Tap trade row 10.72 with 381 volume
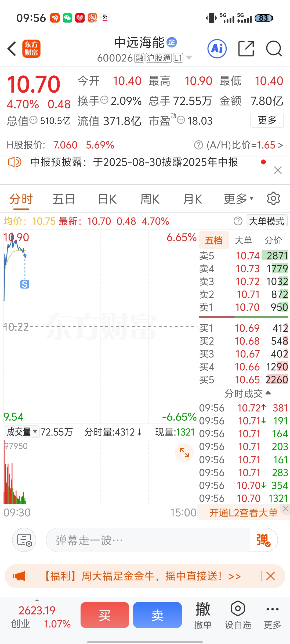 point(244,408)
